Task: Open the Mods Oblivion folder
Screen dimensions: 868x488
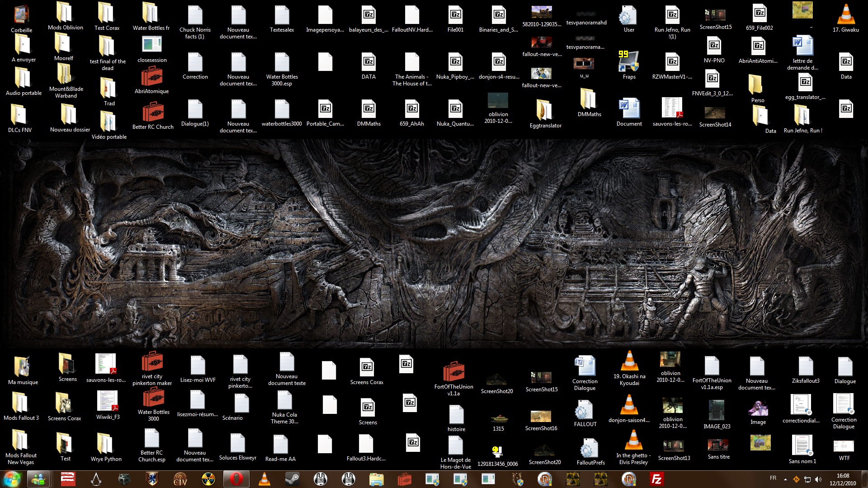Action: (66, 16)
